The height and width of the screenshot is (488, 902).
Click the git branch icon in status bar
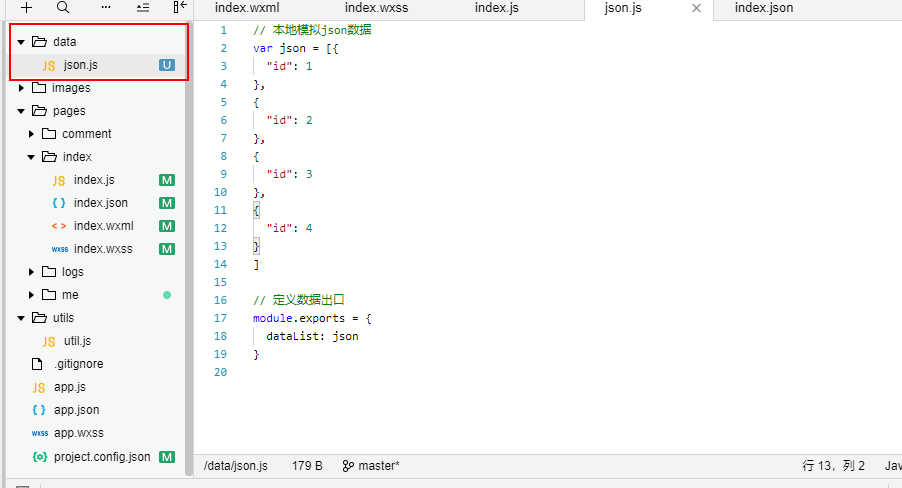(348, 466)
